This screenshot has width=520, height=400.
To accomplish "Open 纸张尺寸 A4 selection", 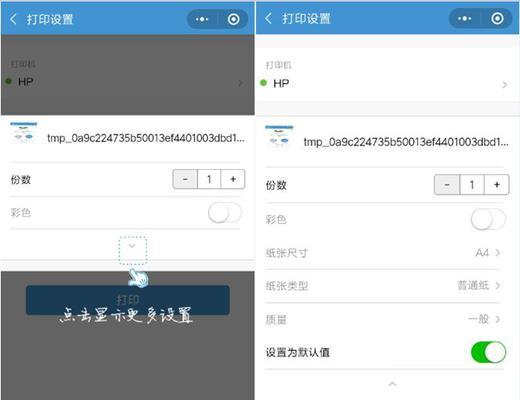I will point(383,253).
